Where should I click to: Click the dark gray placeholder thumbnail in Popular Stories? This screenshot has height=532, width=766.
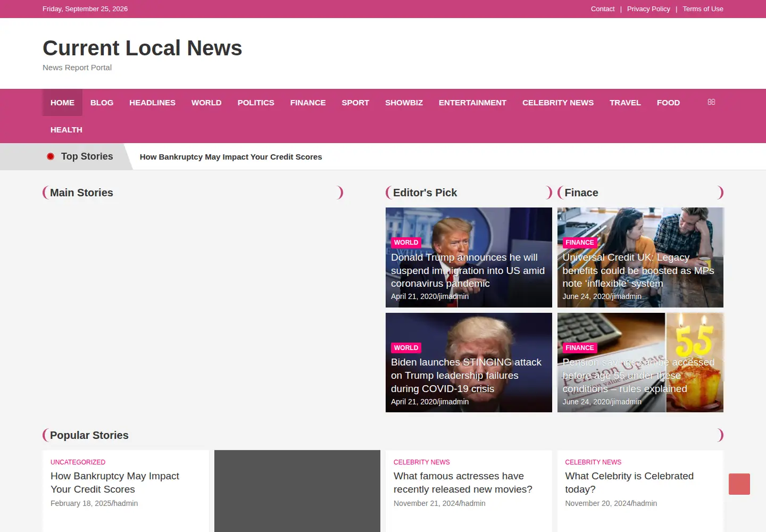pyautogui.click(x=297, y=491)
